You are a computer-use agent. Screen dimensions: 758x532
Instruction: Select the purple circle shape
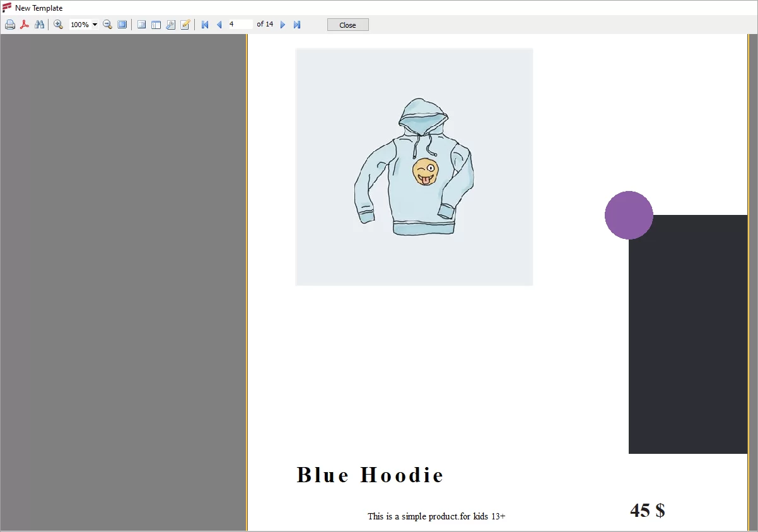(x=629, y=215)
